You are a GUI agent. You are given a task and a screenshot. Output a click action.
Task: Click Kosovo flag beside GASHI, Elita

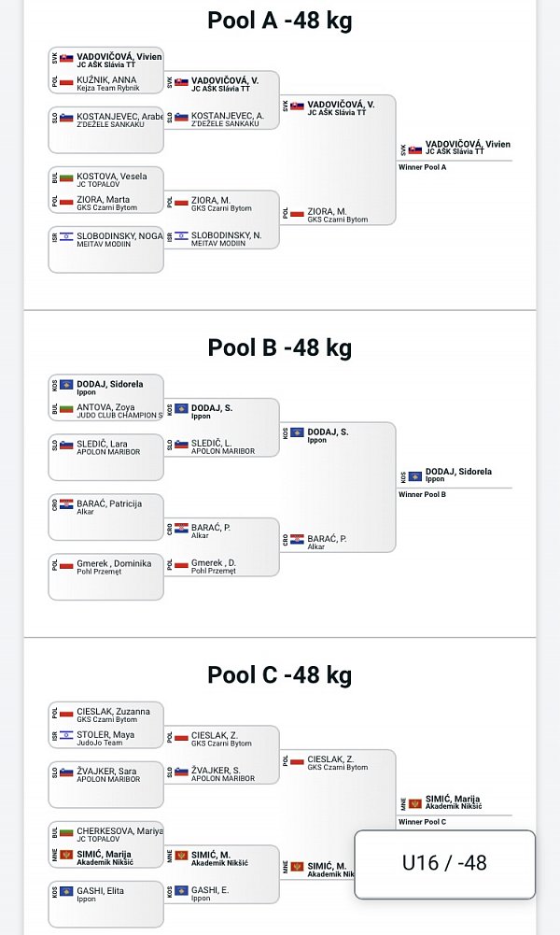tap(66, 891)
